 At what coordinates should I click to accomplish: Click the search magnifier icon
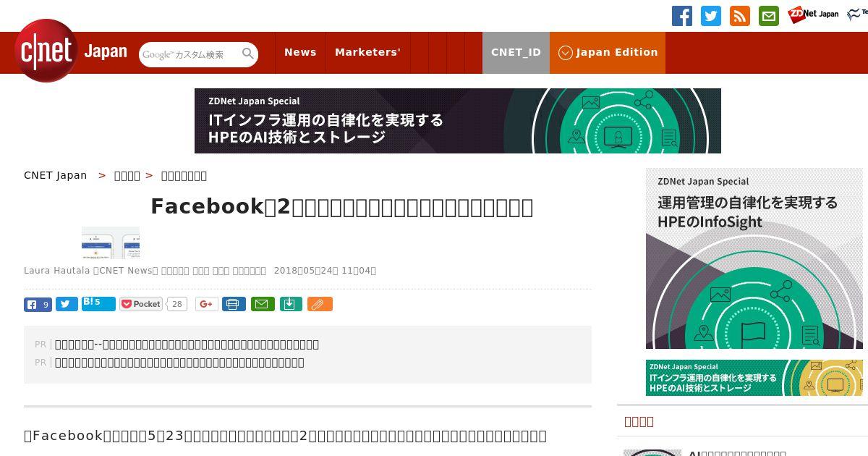tap(248, 54)
